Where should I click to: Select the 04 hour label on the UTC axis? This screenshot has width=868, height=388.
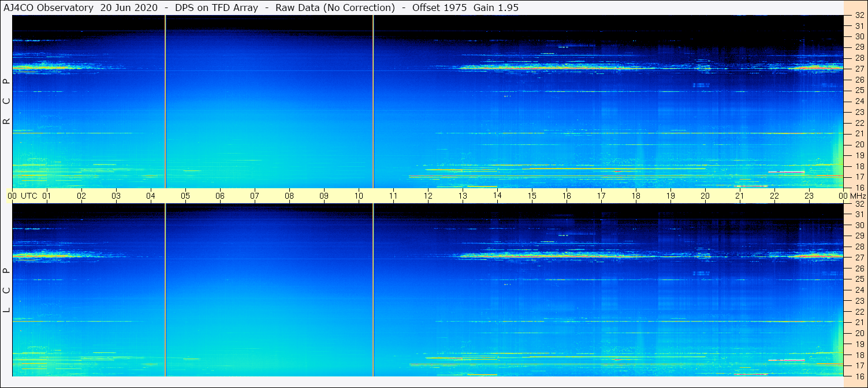point(151,196)
